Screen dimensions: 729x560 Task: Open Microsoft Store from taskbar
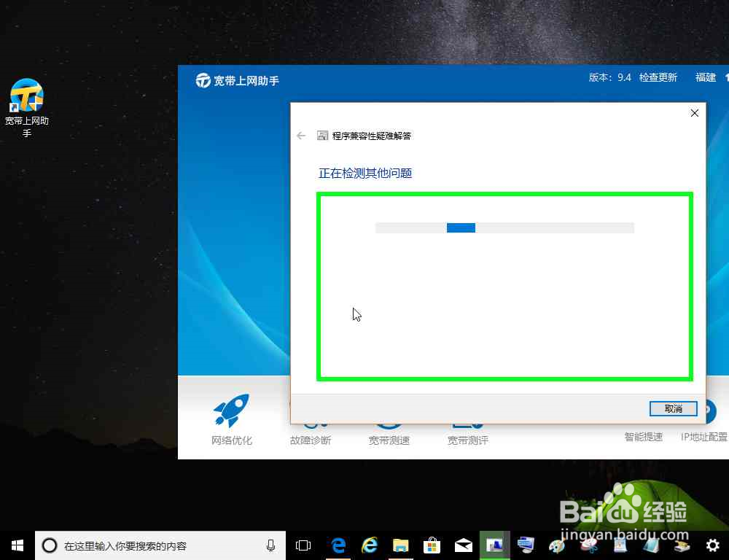pyautogui.click(x=432, y=545)
